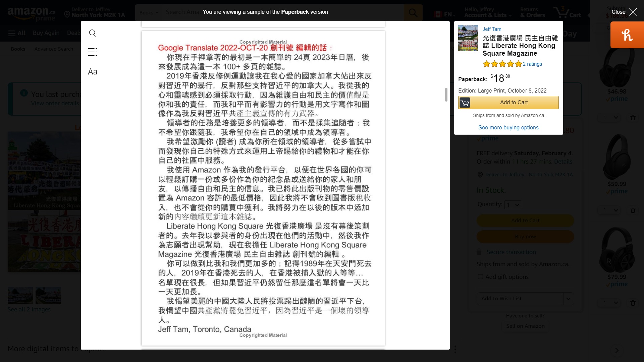Open the Books subnav tab

point(18,49)
